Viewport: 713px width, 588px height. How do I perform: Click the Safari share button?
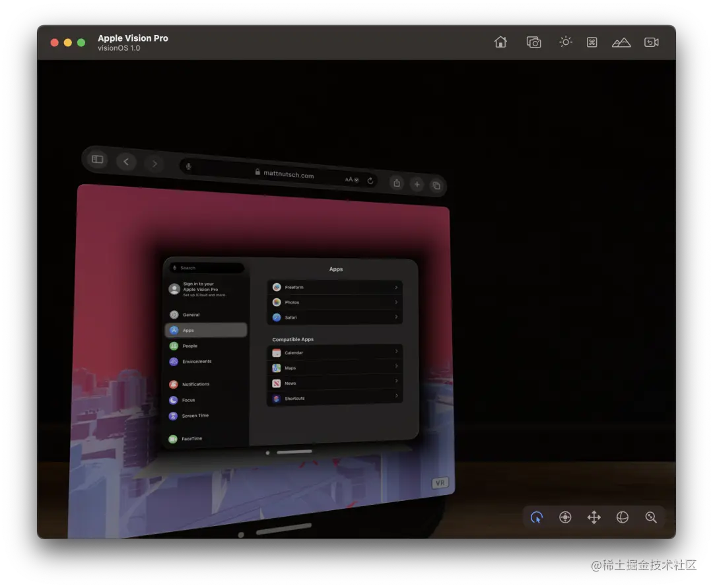click(x=397, y=183)
